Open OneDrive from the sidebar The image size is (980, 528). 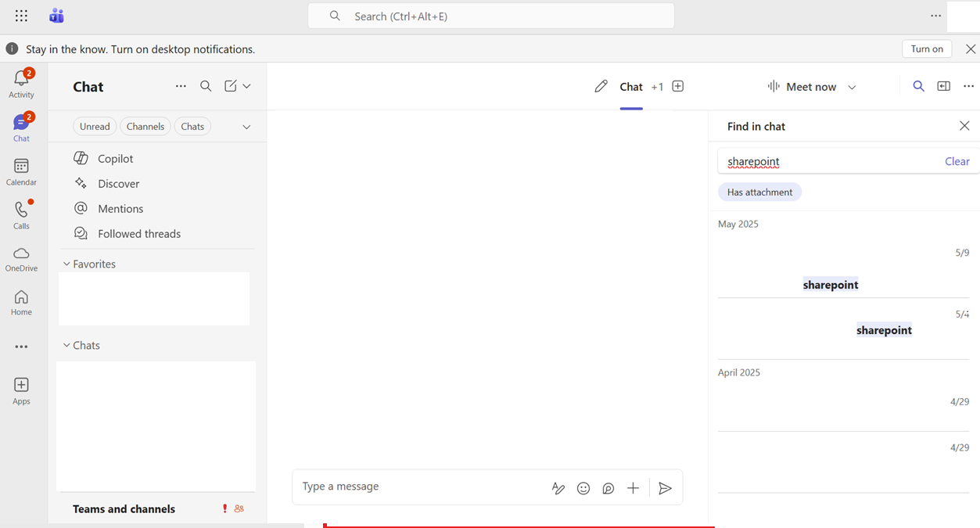(21, 259)
